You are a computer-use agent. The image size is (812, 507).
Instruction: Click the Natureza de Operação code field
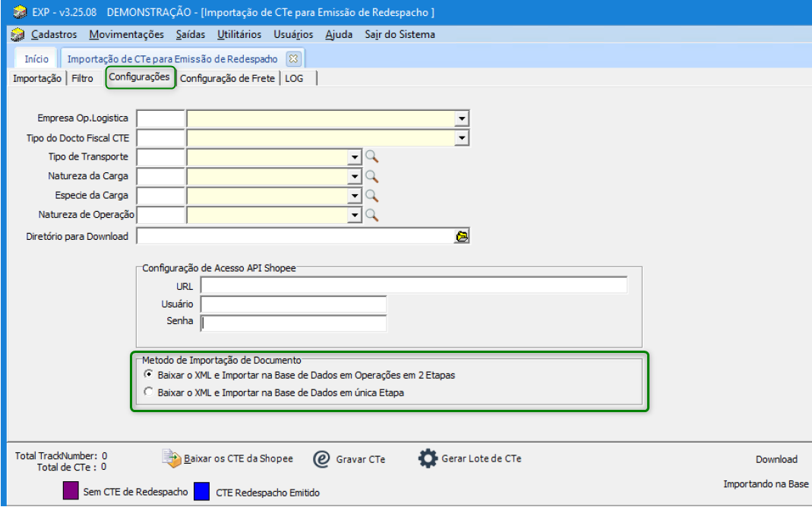(x=160, y=215)
